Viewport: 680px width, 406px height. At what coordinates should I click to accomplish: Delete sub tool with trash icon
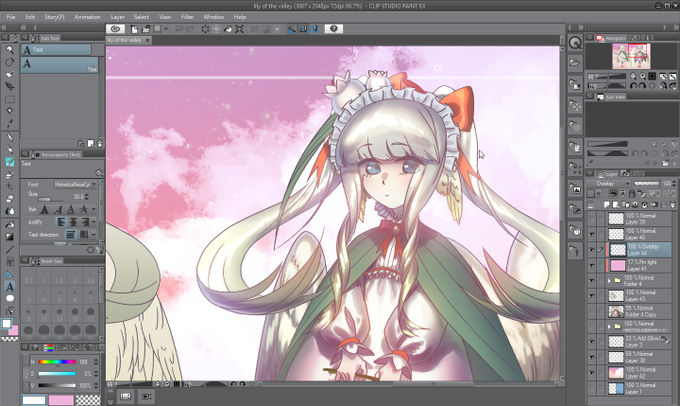coord(100,144)
